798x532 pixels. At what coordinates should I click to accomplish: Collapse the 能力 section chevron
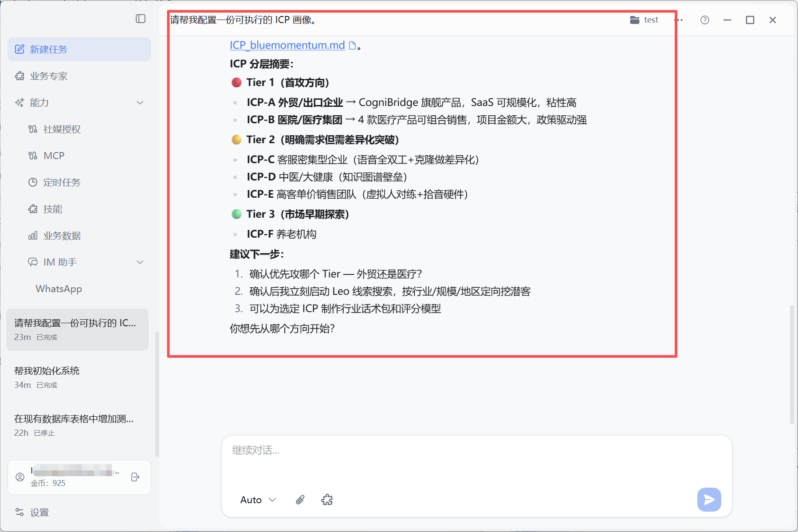pos(140,102)
